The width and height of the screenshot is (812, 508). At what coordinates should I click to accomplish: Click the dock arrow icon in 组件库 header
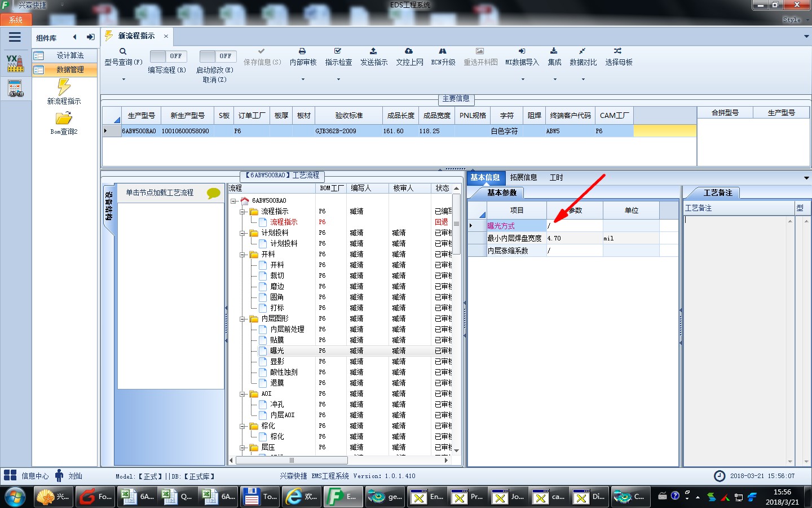click(x=90, y=37)
